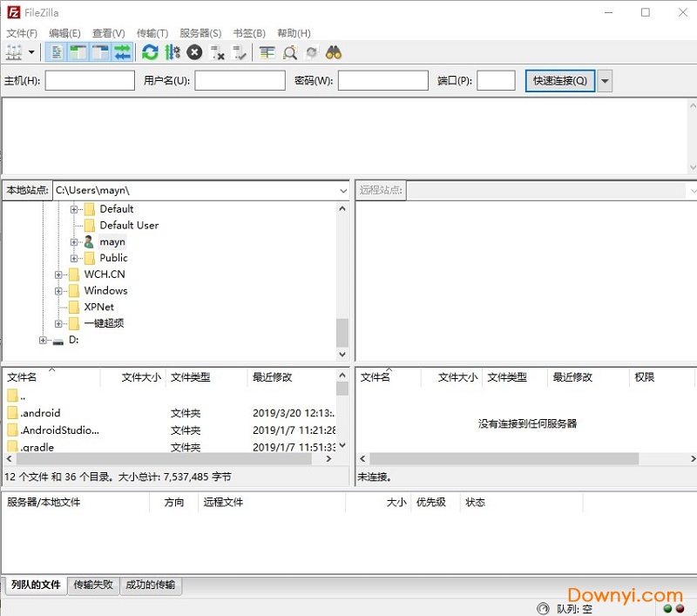Click the disconnect from server icon
This screenshot has height=616, width=697.
(x=217, y=52)
